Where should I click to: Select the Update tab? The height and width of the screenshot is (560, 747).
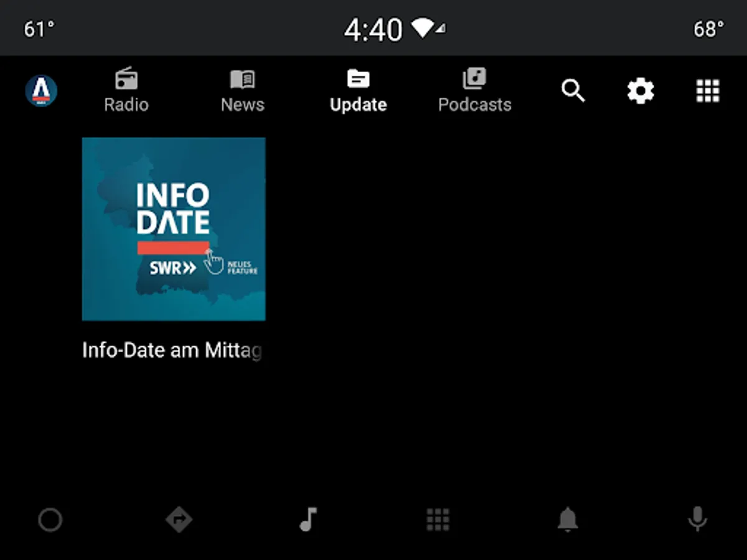pos(358,91)
